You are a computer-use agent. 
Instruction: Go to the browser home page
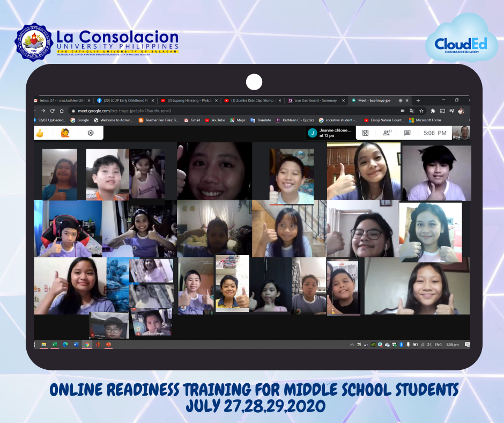tap(62, 111)
